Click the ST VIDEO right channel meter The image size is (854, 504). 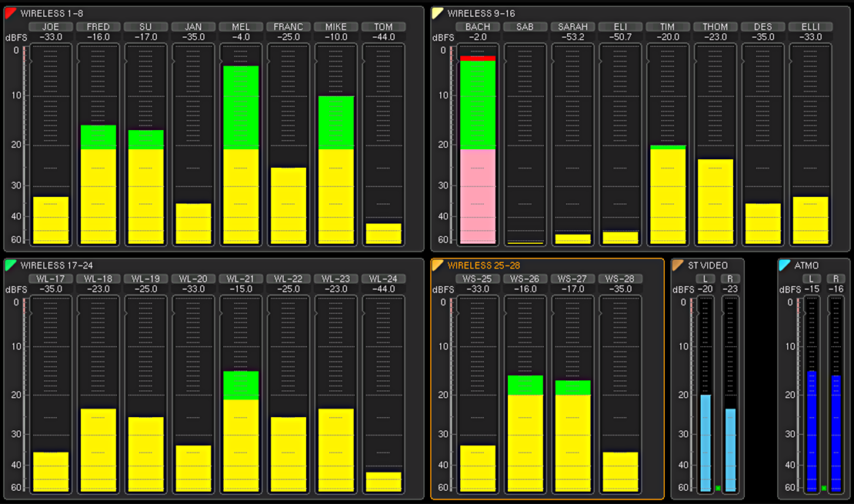(x=730, y=450)
